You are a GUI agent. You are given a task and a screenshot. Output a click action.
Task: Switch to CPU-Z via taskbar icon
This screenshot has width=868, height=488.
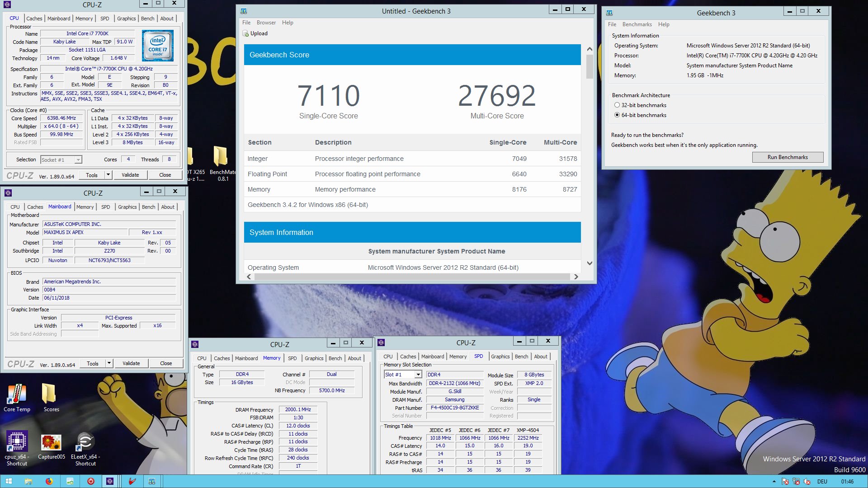coord(110,481)
